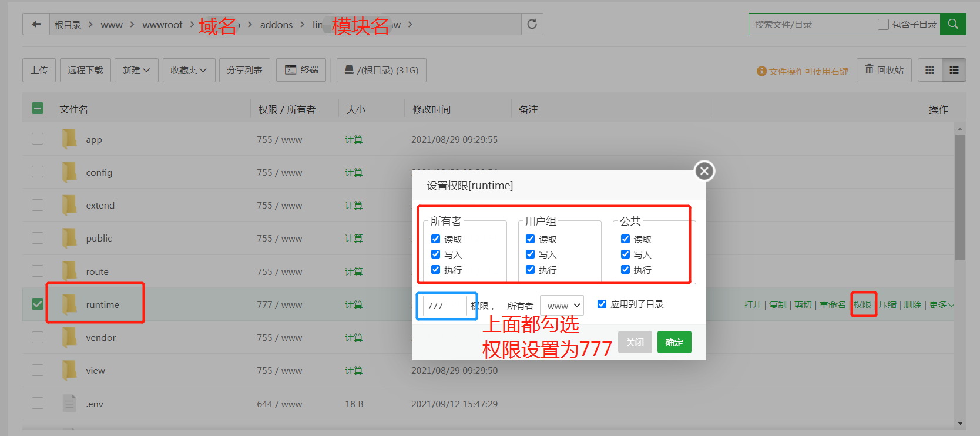
Task: Toggle owner (所有者) read (读取) checkbox
Action: pos(435,239)
